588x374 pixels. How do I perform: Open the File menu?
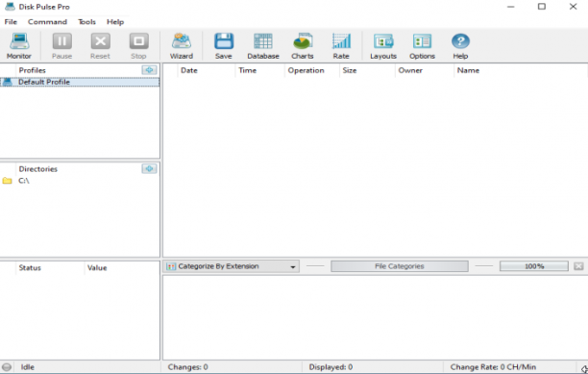tap(11, 22)
